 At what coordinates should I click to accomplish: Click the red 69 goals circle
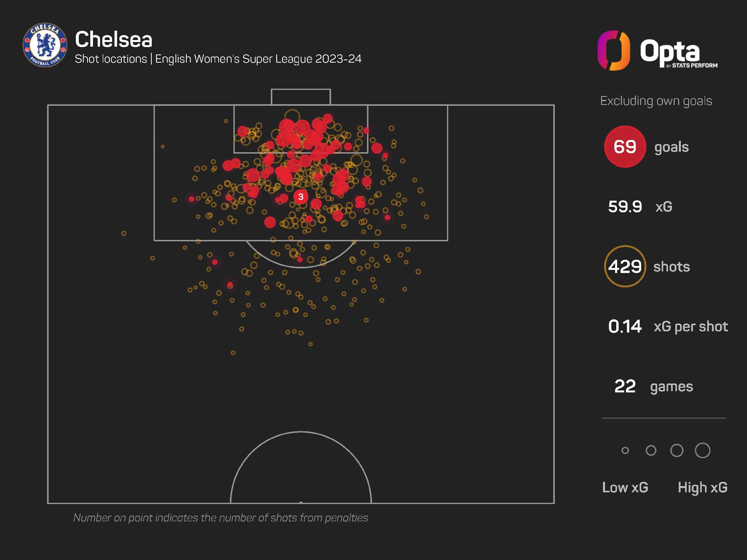pos(625,147)
